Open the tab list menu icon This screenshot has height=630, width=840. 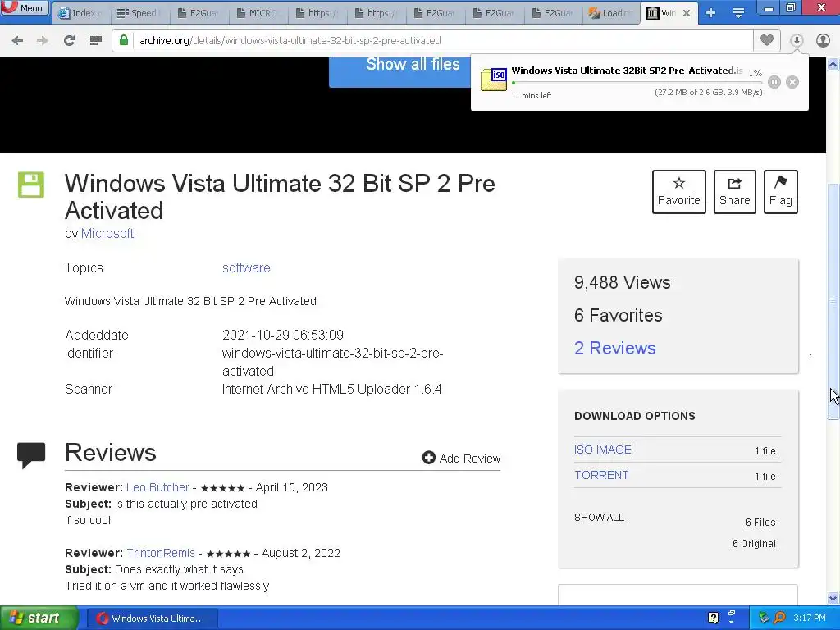pyautogui.click(x=739, y=13)
